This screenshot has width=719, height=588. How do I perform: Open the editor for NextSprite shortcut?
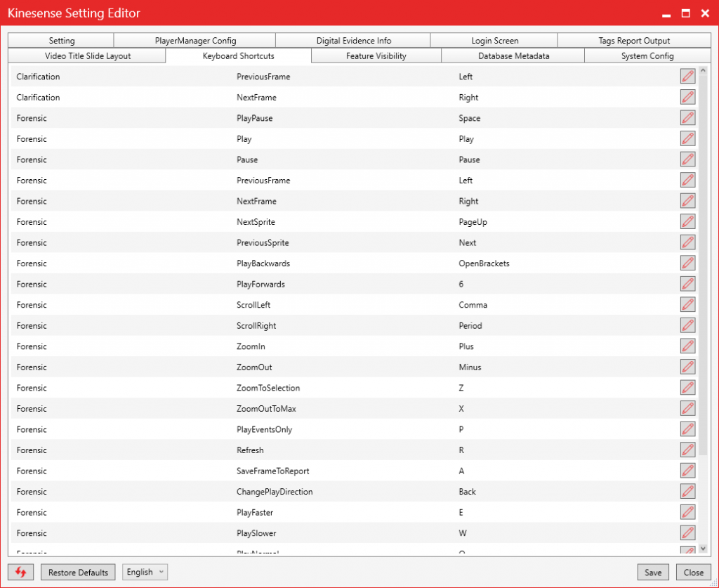687,221
